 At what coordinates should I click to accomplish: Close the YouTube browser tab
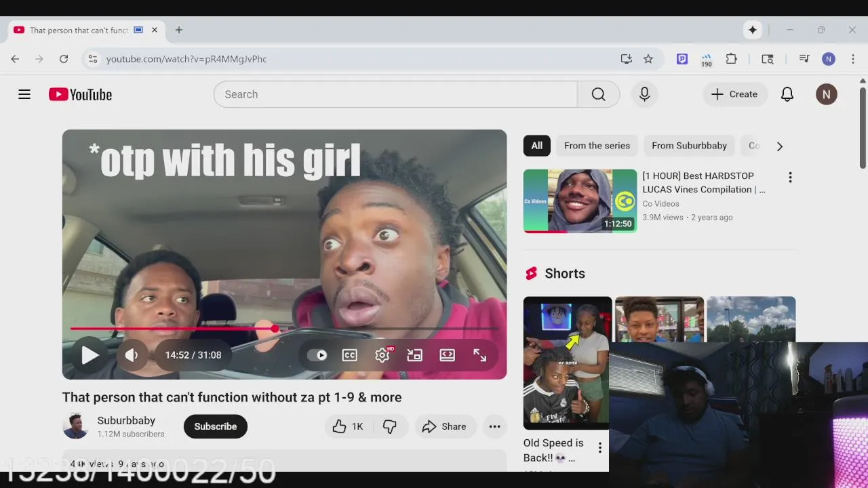[155, 30]
